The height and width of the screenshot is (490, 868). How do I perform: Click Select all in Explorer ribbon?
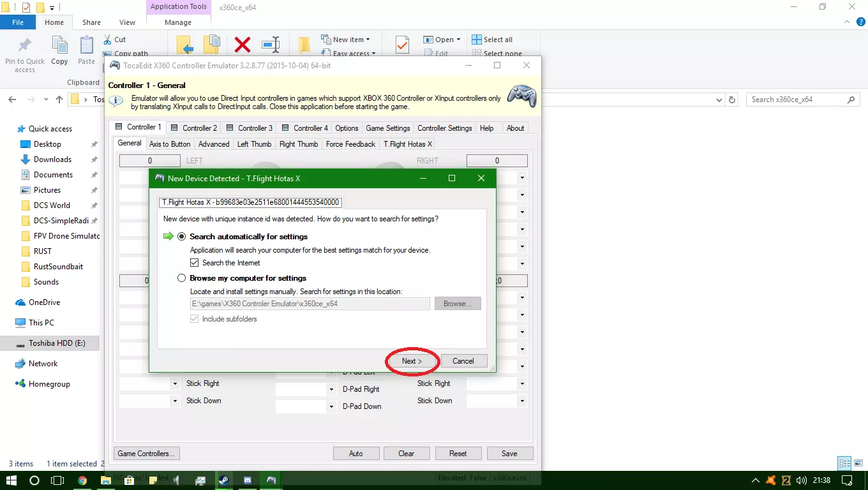coord(492,40)
